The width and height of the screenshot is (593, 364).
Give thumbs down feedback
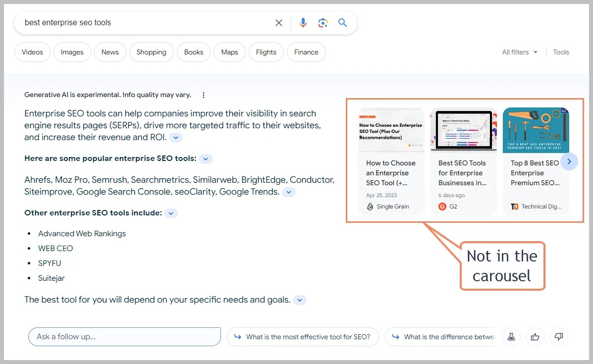(559, 336)
